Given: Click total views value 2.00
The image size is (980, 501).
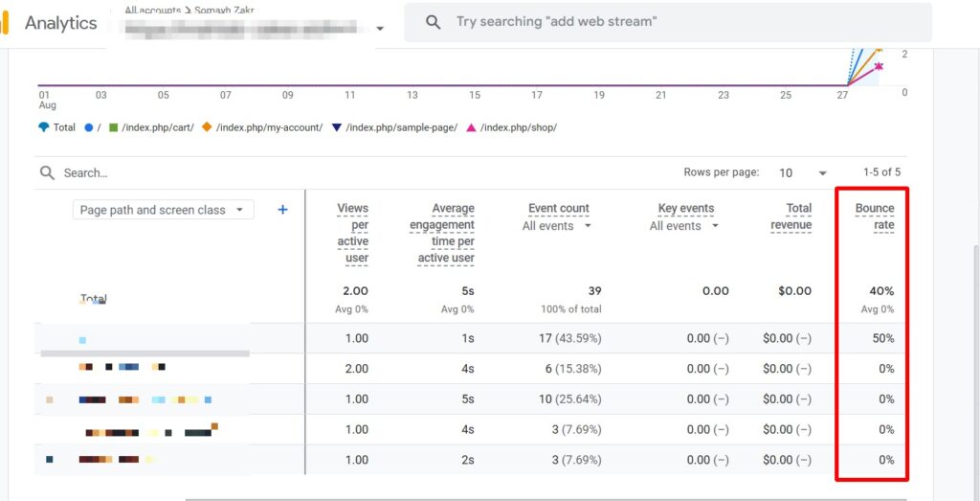Looking at the screenshot, I should pyautogui.click(x=355, y=291).
